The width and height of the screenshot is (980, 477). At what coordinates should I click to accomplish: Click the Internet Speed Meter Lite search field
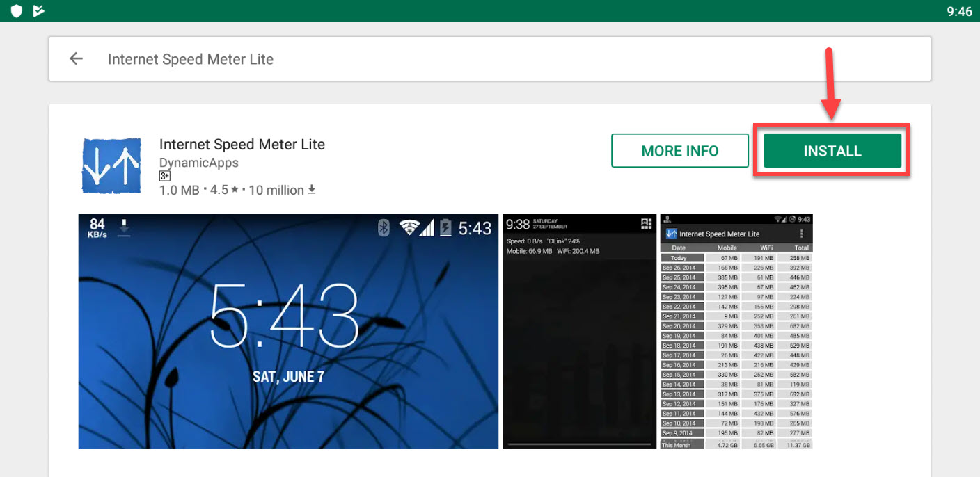coord(490,59)
